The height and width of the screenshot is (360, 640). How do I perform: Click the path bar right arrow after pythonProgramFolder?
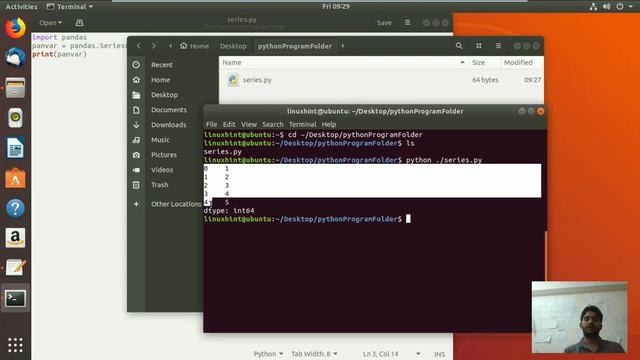(343, 46)
